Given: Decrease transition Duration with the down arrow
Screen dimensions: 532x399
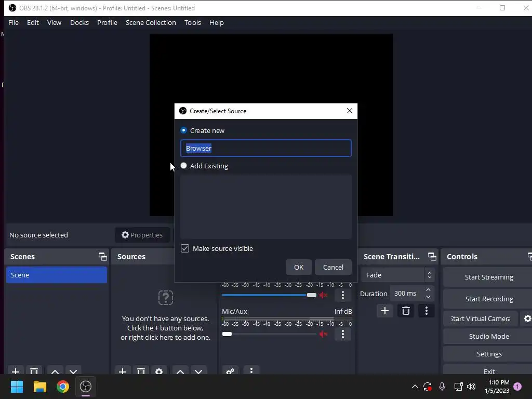Looking at the screenshot, I should [428, 297].
